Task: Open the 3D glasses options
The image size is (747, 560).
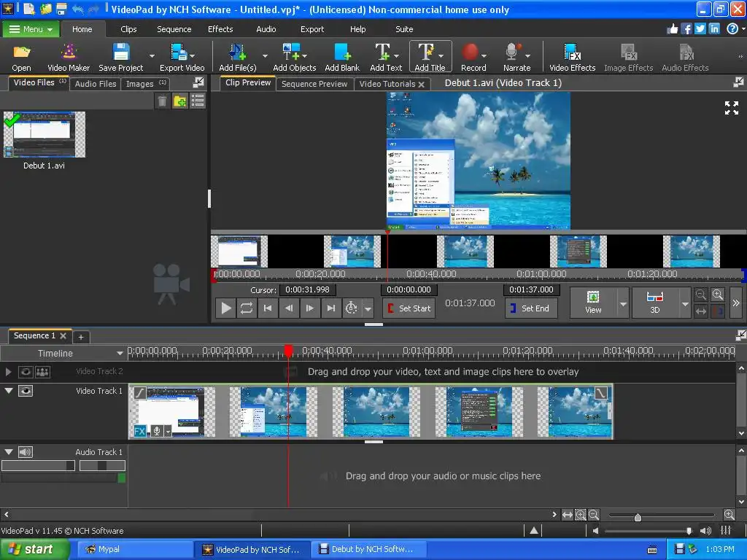Action: point(655,303)
